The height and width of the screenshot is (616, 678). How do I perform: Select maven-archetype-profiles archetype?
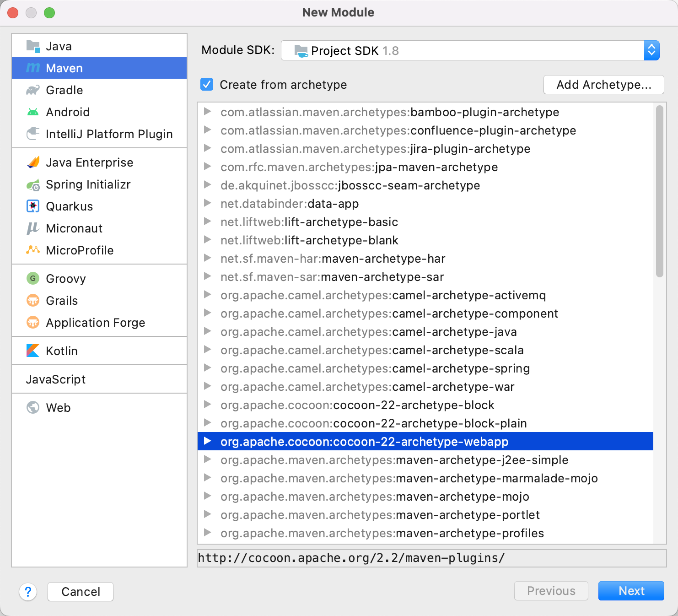coord(425,533)
